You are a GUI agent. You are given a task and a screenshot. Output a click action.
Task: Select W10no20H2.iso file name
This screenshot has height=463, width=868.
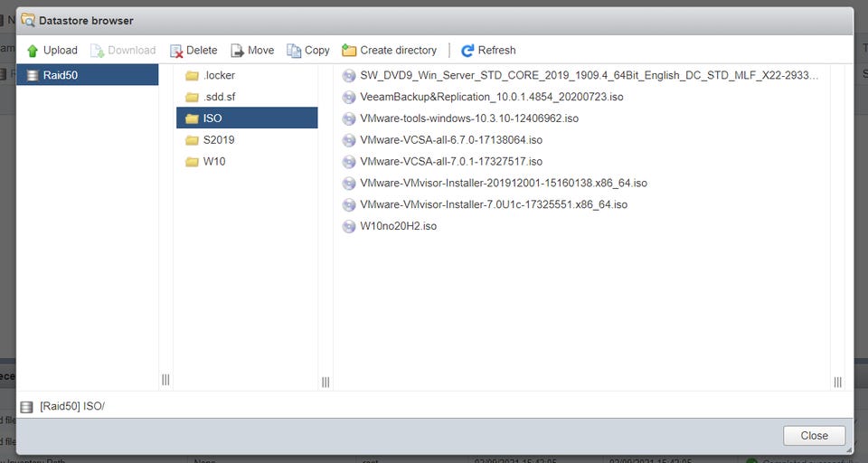point(398,226)
